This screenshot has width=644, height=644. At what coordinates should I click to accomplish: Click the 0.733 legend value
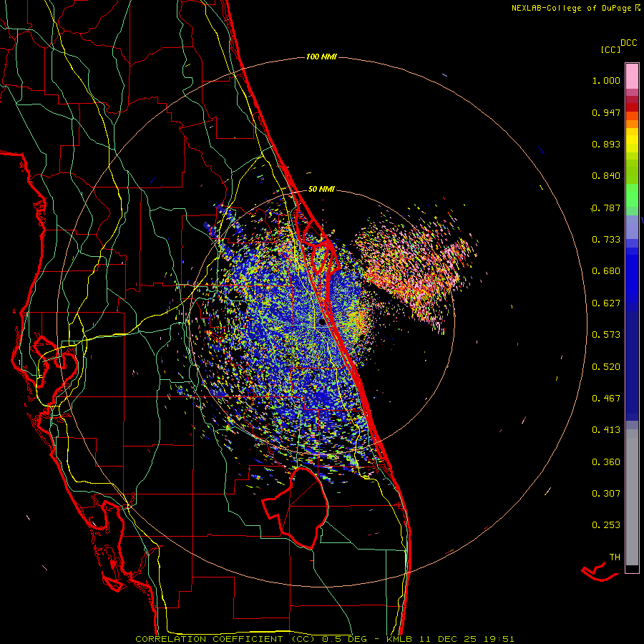pyautogui.click(x=606, y=240)
